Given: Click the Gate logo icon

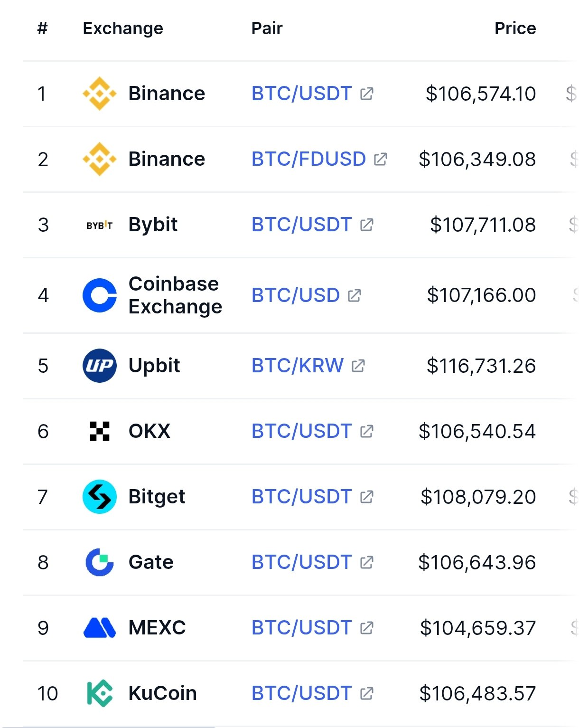Looking at the screenshot, I should click(99, 562).
